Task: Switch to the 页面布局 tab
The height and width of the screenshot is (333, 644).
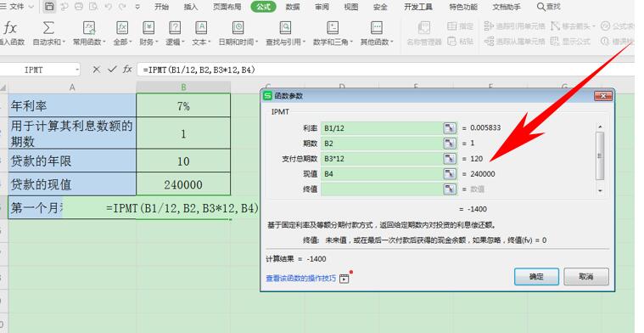Action: coord(227,7)
